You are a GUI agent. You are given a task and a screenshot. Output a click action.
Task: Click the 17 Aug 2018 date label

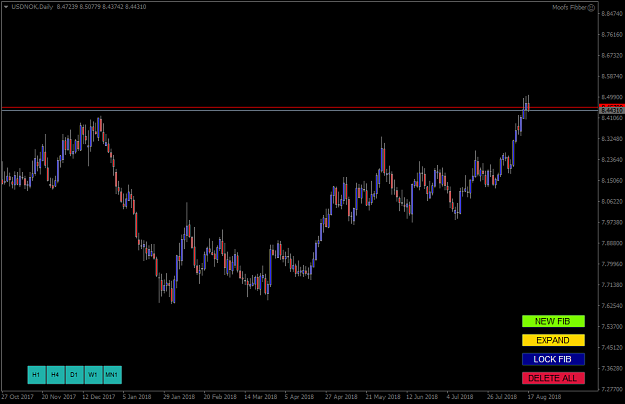click(544, 397)
